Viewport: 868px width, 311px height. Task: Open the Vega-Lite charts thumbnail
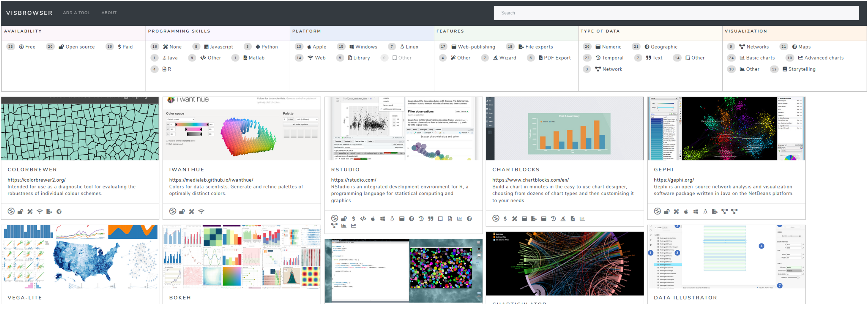(80, 257)
